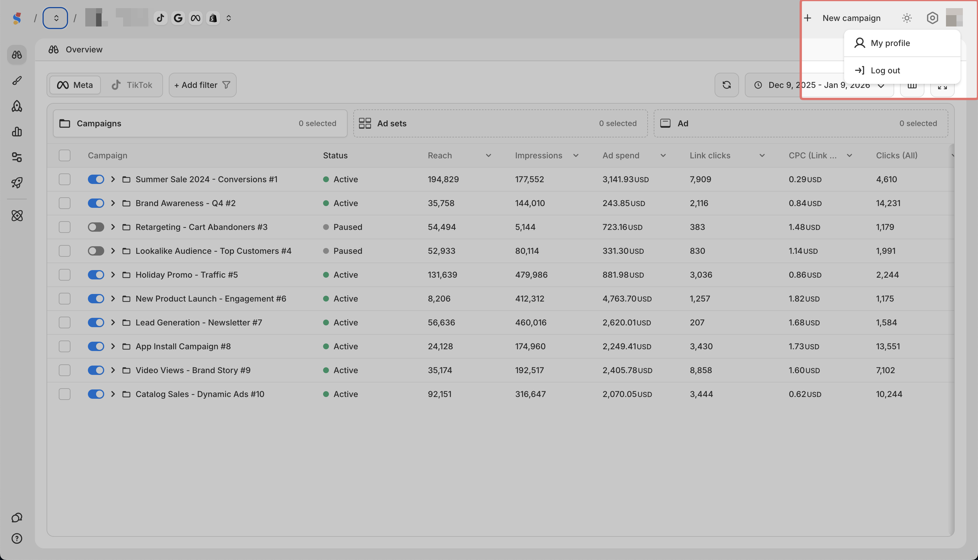This screenshot has height=560, width=978.
Task: Open the bar chart analytics sidebar icon
Action: (17, 132)
